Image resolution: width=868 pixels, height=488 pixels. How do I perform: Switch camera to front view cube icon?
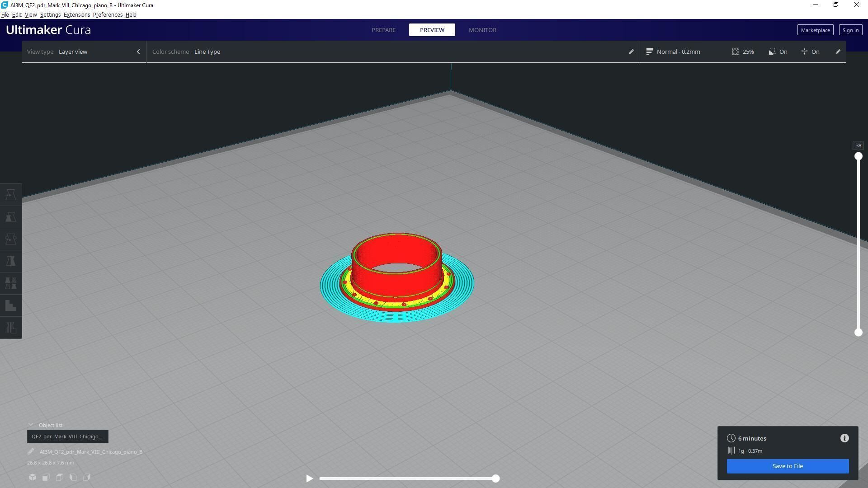point(46,477)
